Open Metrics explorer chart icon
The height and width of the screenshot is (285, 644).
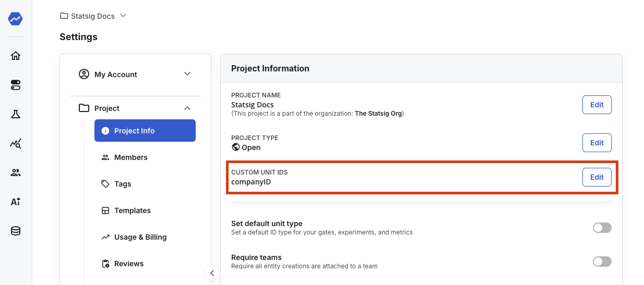tap(16, 143)
